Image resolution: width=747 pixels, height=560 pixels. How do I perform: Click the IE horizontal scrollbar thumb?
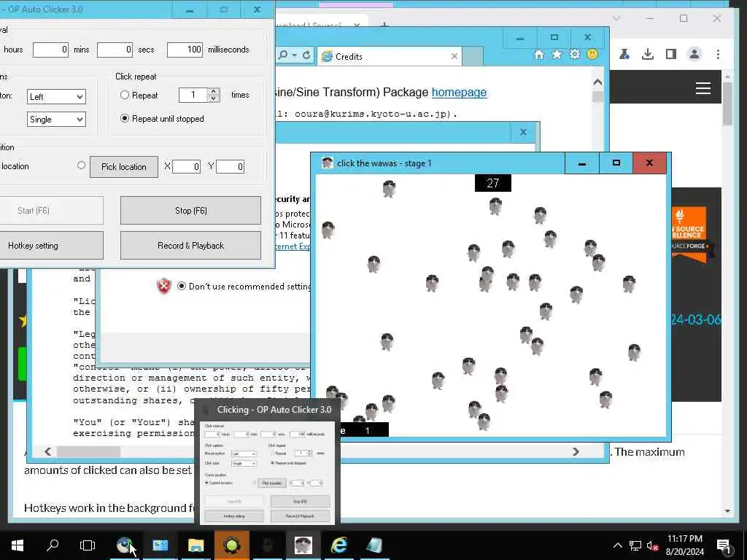click(x=88, y=451)
